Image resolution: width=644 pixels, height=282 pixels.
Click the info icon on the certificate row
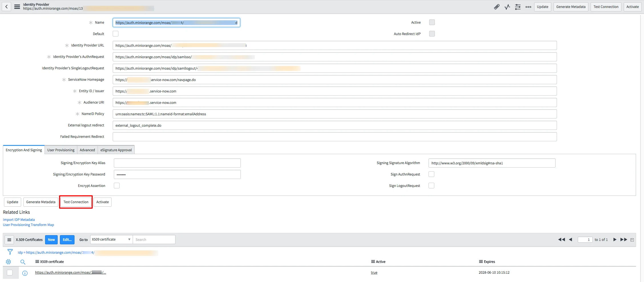[25, 273]
